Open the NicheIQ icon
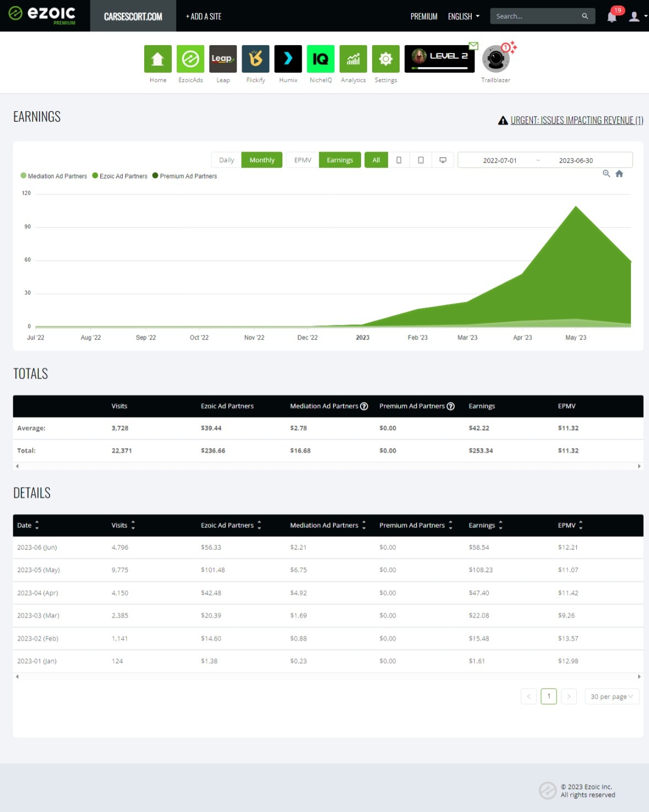 click(320, 58)
